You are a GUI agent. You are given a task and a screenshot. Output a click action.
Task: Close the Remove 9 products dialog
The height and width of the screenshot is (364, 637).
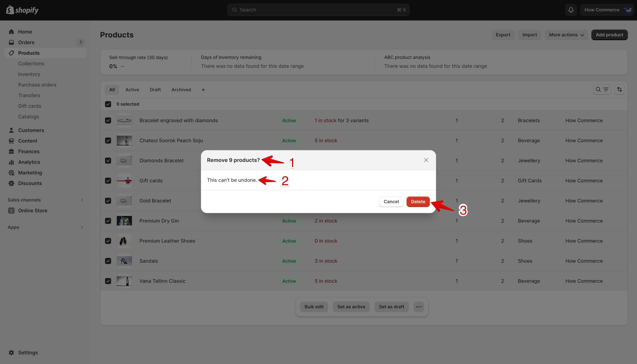426,160
